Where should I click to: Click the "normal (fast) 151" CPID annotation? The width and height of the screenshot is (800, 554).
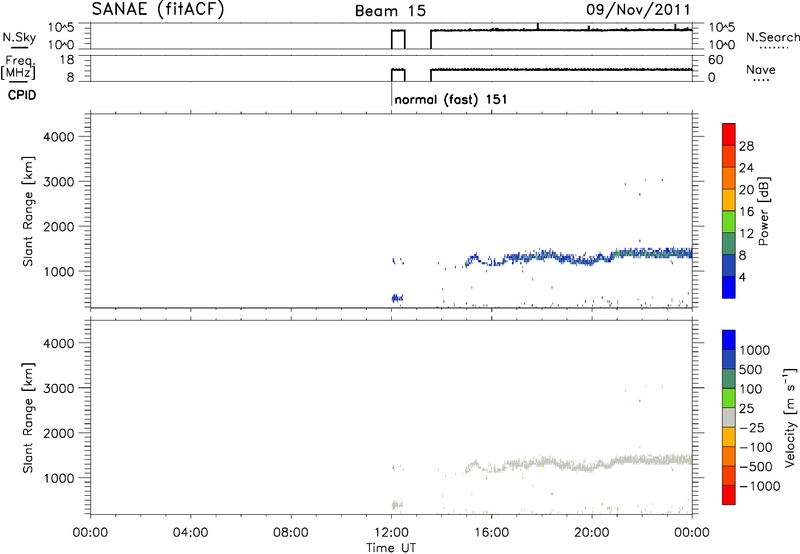coord(451,99)
